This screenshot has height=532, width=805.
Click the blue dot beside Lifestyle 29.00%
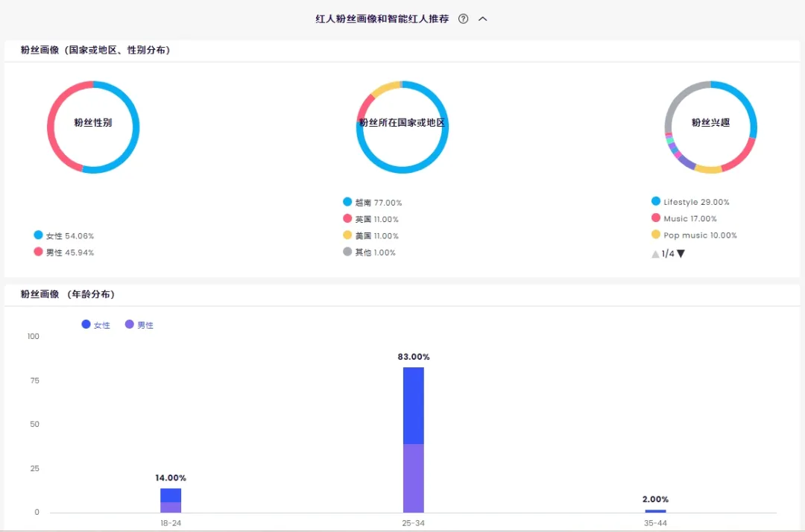point(657,202)
